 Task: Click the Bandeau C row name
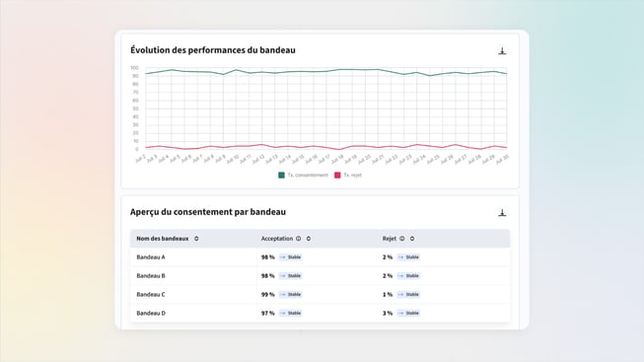point(151,295)
